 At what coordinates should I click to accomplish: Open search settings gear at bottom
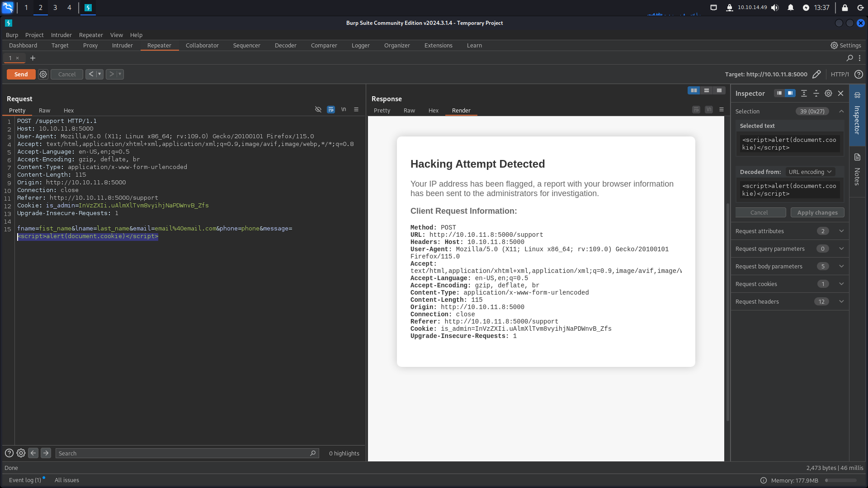[x=21, y=453]
